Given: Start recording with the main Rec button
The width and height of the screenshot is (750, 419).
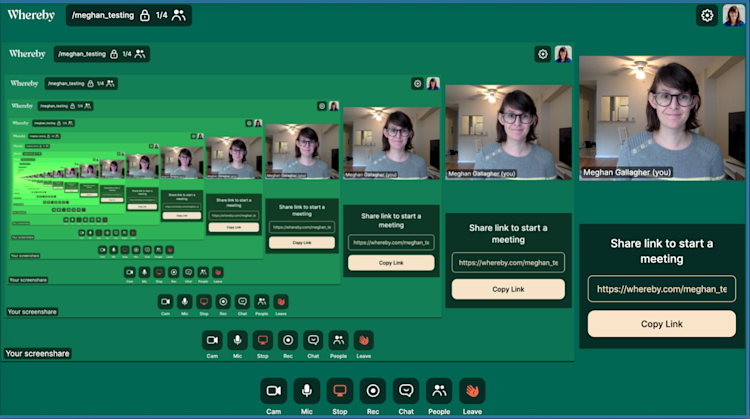Looking at the screenshot, I should pos(373,391).
